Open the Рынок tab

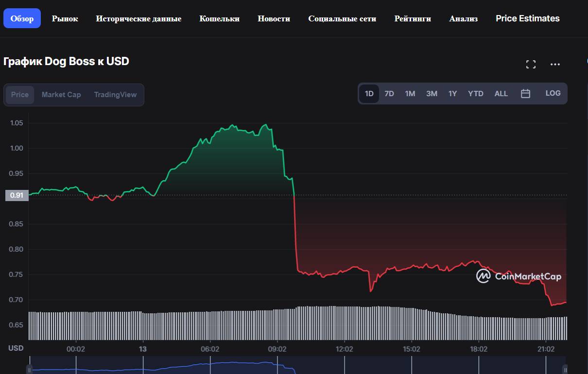point(65,18)
